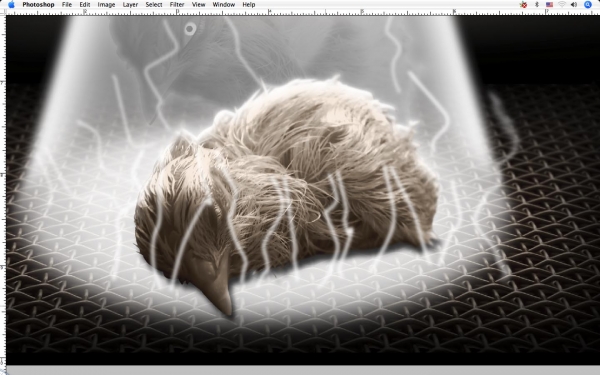The height and width of the screenshot is (375, 600).
Task: Open the Image menu
Action: click(106, 5)
